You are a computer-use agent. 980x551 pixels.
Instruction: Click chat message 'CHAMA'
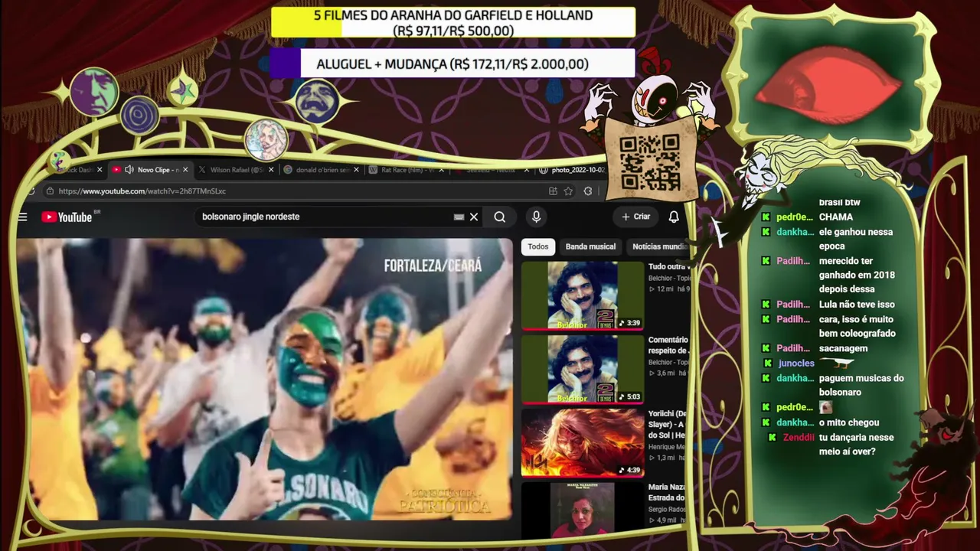pos(836,217)
